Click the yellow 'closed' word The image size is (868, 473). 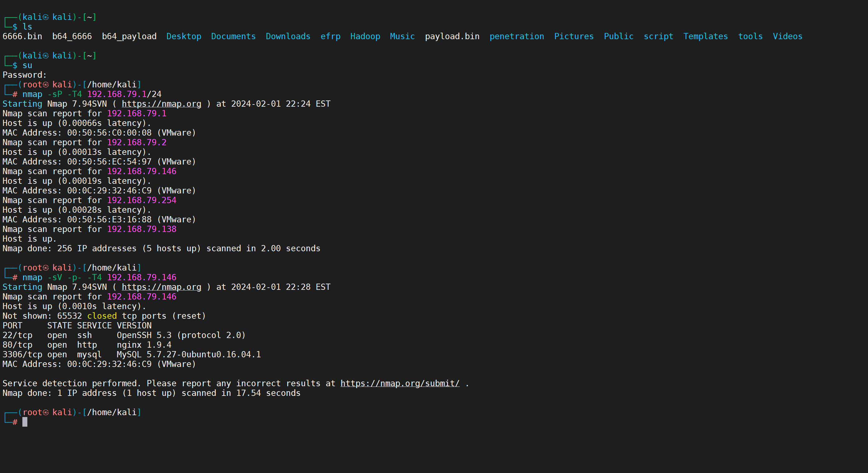[x=102, y=316]
